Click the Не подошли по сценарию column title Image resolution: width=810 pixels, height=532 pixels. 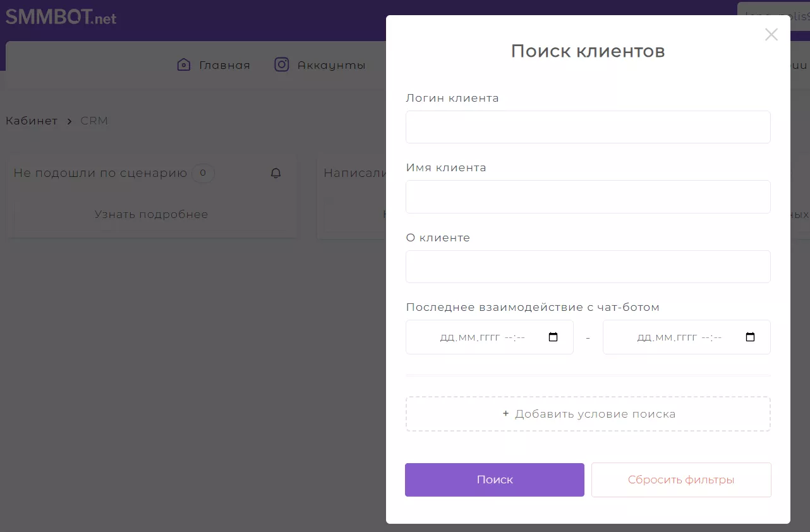(100, 173)
